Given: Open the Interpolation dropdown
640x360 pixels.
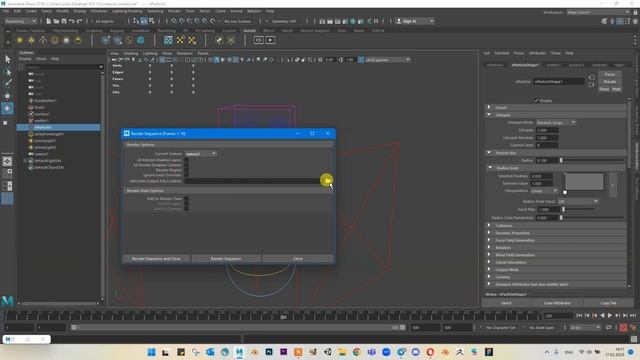Looking at the screenshot, I should pos(544,191).
